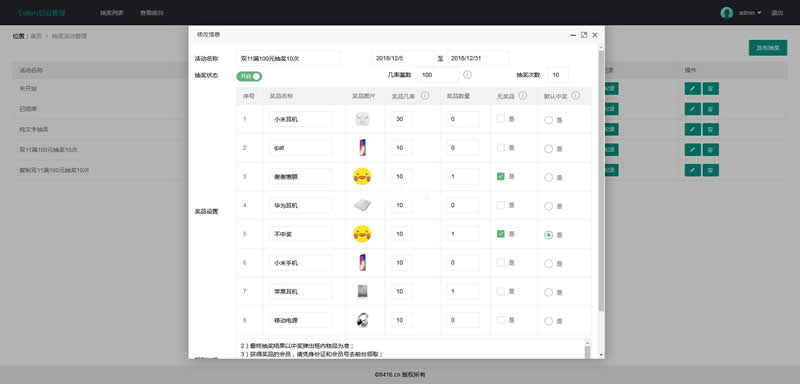Click prize image of 华为耳机
The width and height of the screenshot is (800, 384).
pos(362,206)
